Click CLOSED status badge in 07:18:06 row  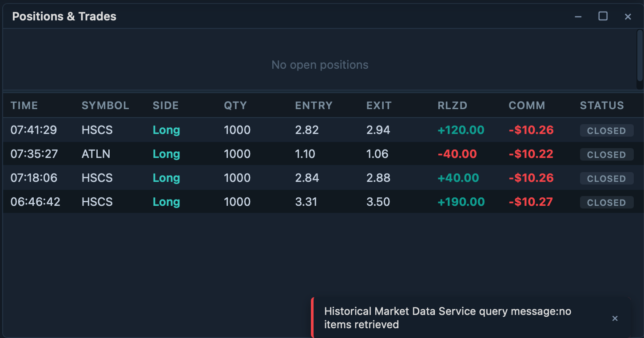tap(607, 178)
